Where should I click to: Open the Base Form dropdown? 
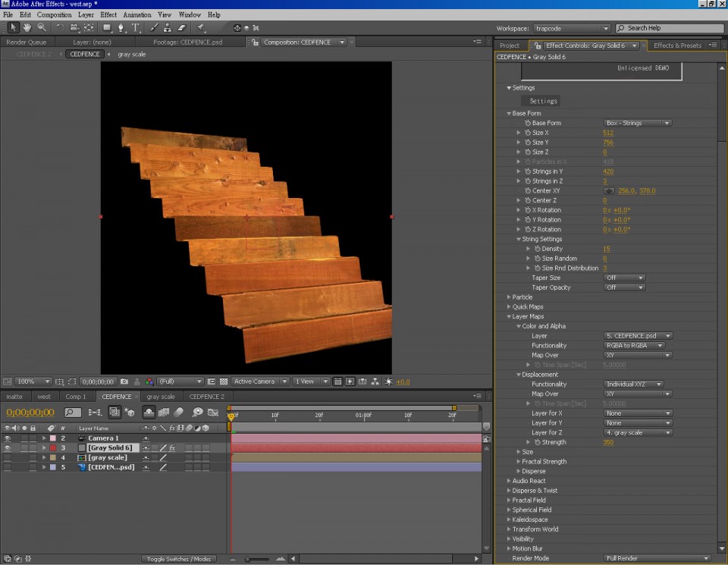click(x=637, y=123)
